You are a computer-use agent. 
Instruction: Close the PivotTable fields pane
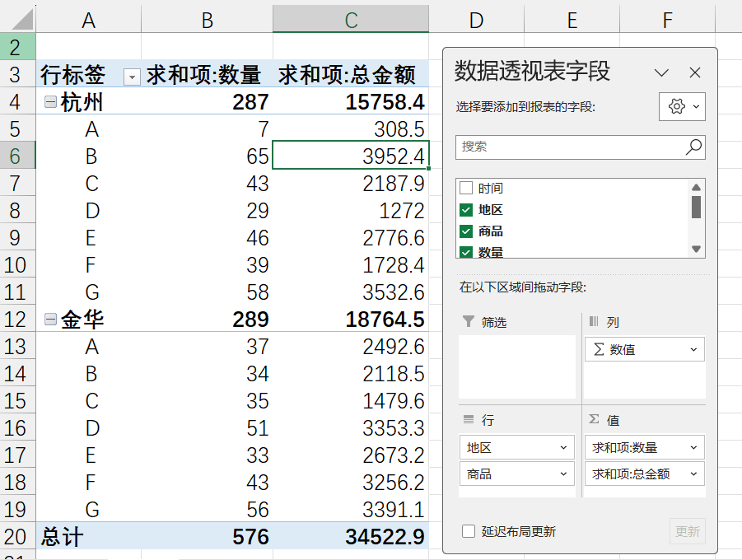point(695,72)
